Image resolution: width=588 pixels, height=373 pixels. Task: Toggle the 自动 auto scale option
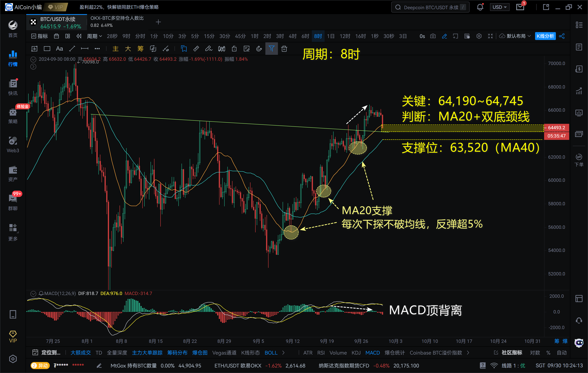[562, 352]
